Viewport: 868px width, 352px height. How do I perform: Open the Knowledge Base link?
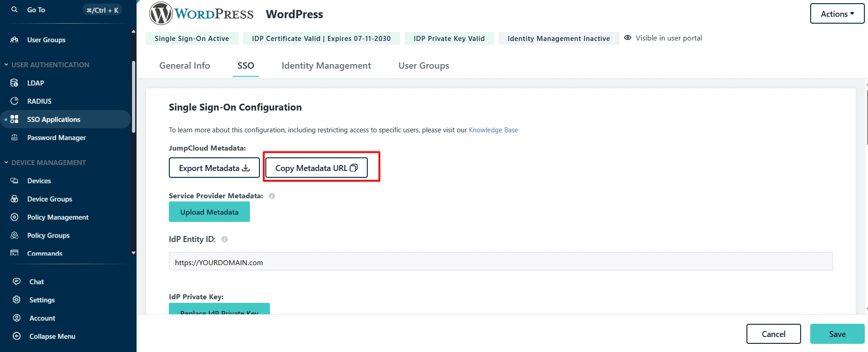click(493, 130)
